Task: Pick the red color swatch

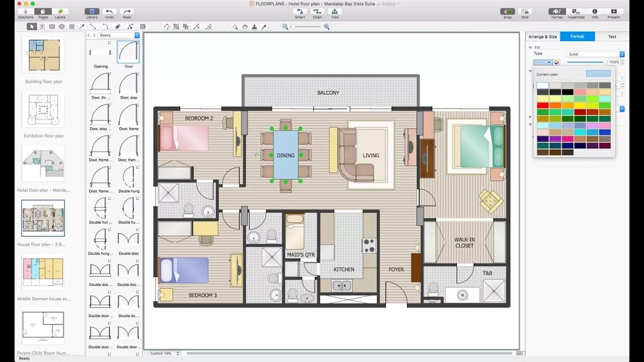Action: tap(542, 106)
